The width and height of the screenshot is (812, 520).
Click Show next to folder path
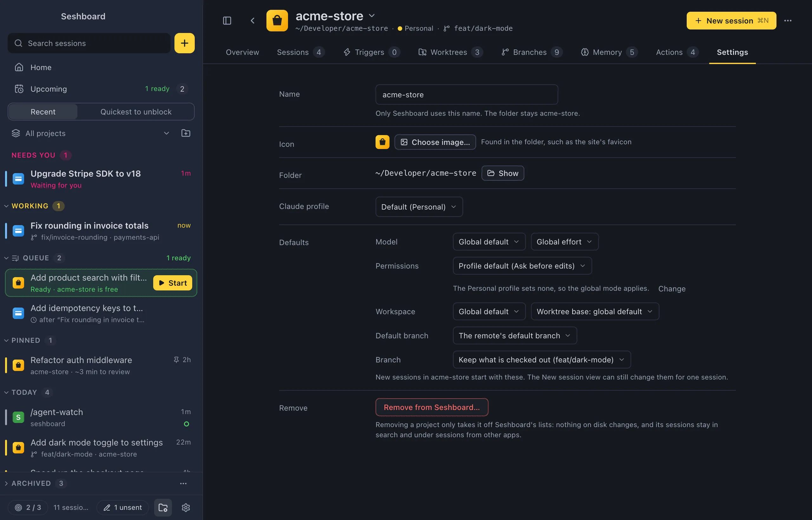tap(503, 173)
